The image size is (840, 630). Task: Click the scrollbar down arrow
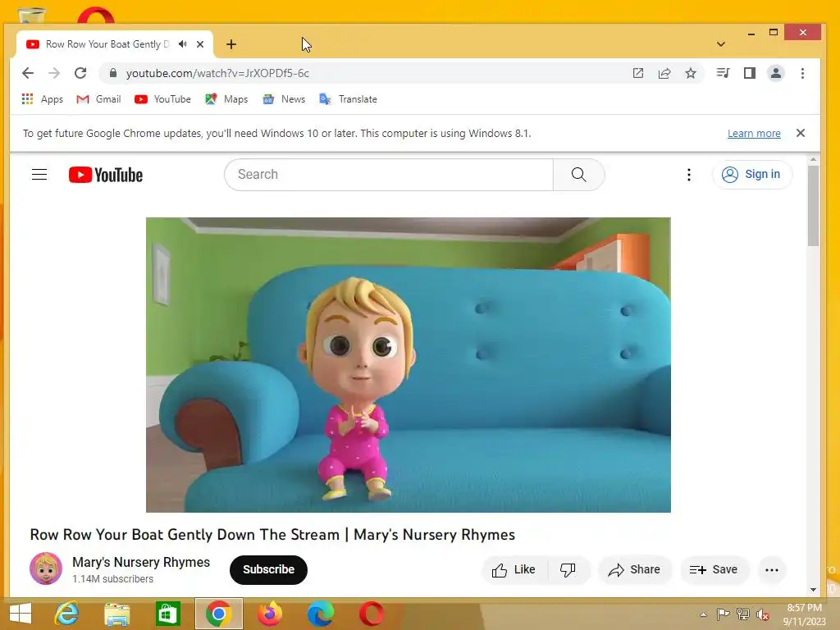click(x=813, y=589)
